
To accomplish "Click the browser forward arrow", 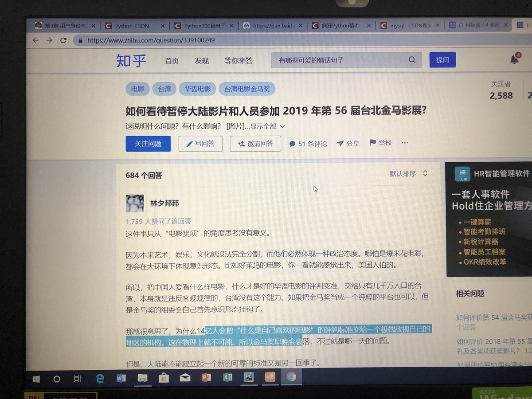I will coord(50,40).
